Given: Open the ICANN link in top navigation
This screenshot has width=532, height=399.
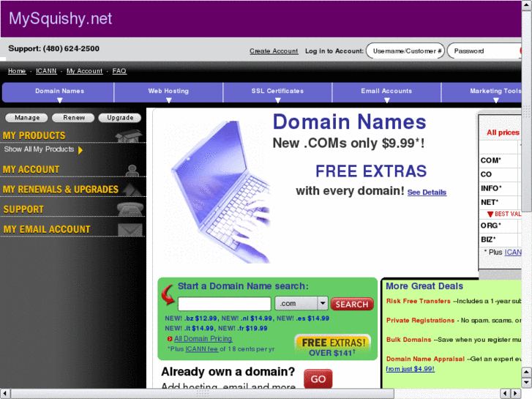Looking at the screenshot, I should coord(46,70).
